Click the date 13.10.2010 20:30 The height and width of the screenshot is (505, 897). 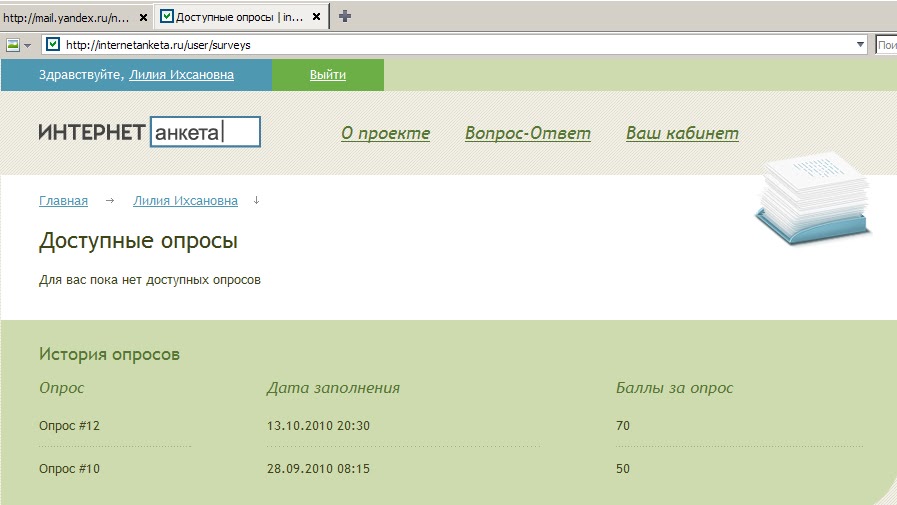(x=318, y=426)
